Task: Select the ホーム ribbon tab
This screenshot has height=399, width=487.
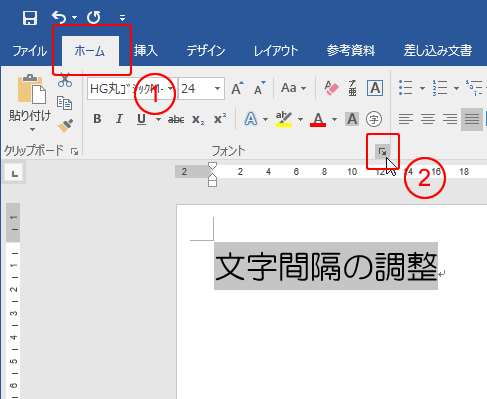Action: pyautogui.click(x=90, y=51)
